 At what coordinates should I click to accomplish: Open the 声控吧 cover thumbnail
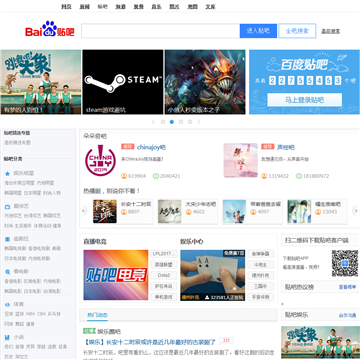(x=241, y=161)
